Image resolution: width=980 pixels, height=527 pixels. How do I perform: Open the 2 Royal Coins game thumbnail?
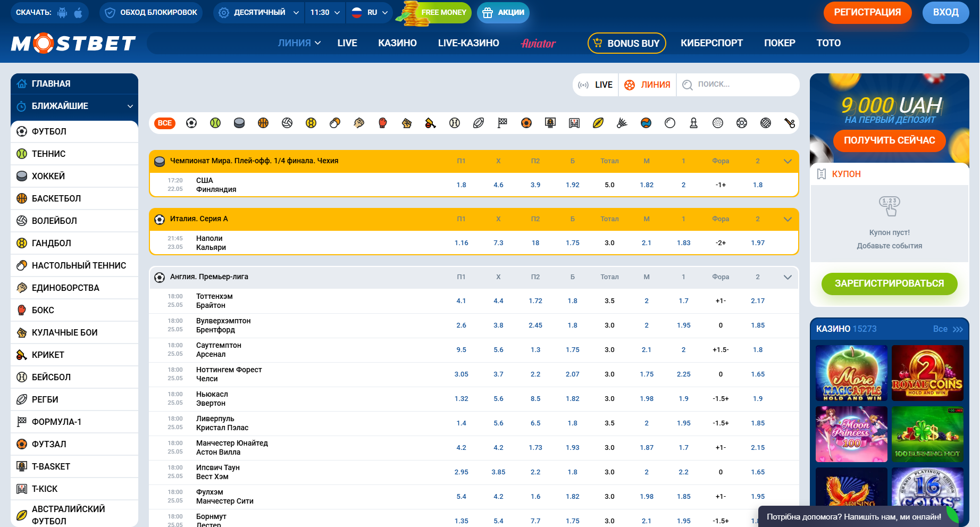(927, 373)
